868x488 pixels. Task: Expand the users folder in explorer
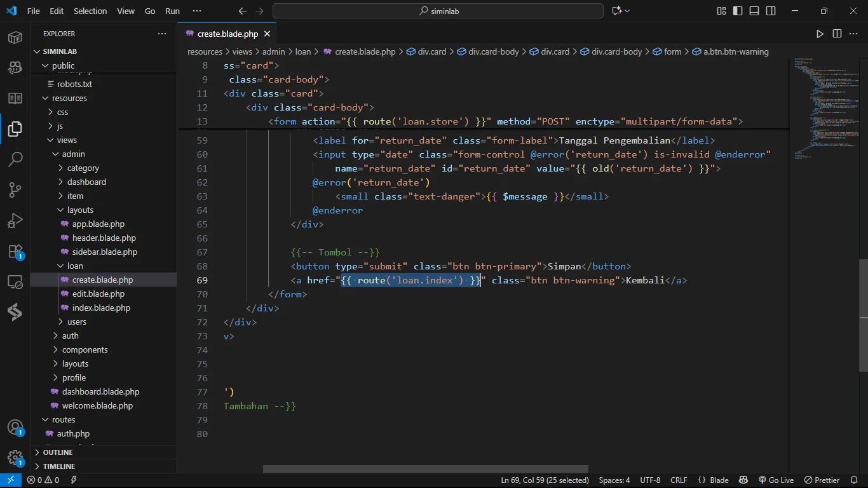pyautogui.click(x=76, y=322)
